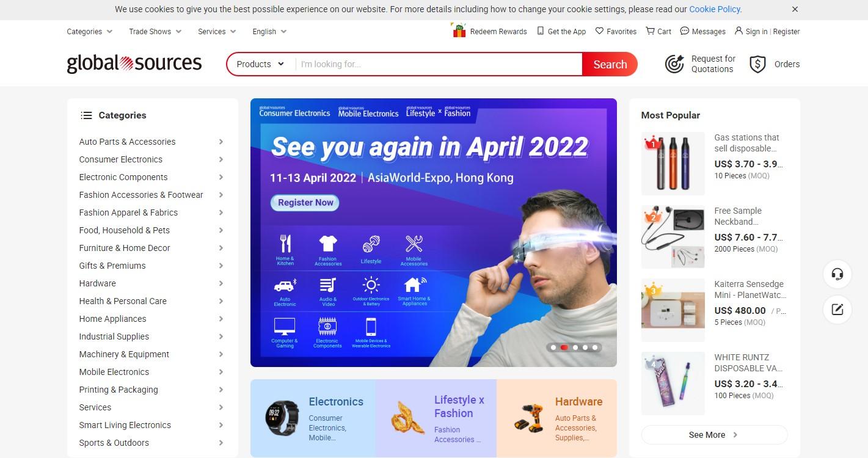This screenshot has height=458, width=868.
Task: Open Messages chat bubble icon
Action: pos(685,31)
